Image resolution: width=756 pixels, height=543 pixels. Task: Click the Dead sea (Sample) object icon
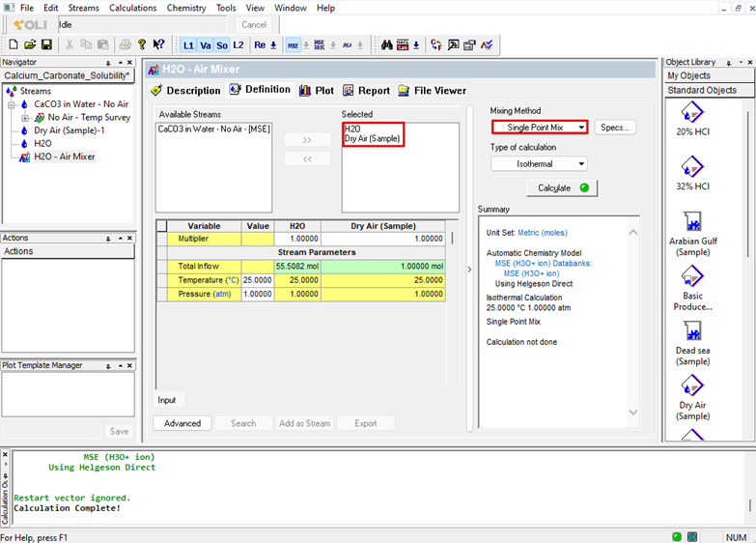point(692,331)
